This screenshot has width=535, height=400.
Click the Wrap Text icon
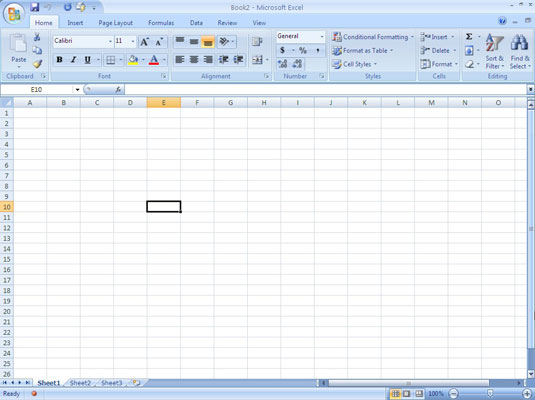[257, 42]
